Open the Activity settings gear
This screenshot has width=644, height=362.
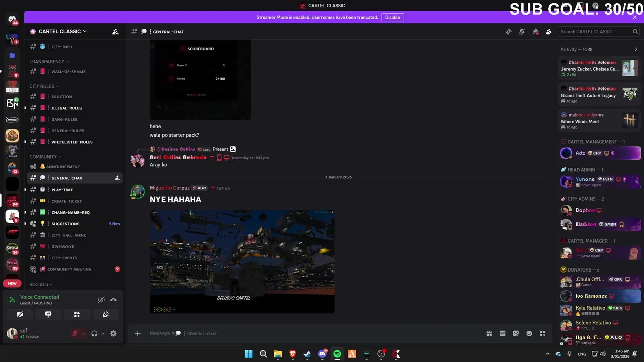point(590,49)
